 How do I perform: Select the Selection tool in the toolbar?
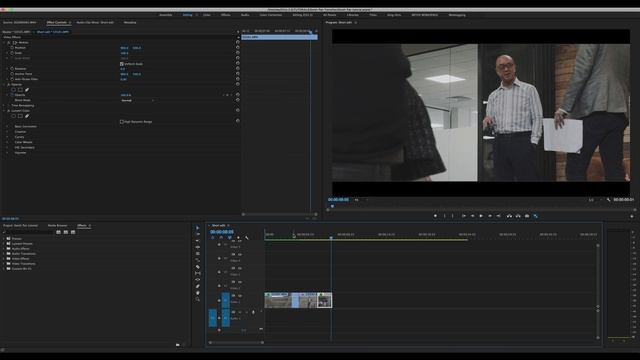tap(198, 228)
